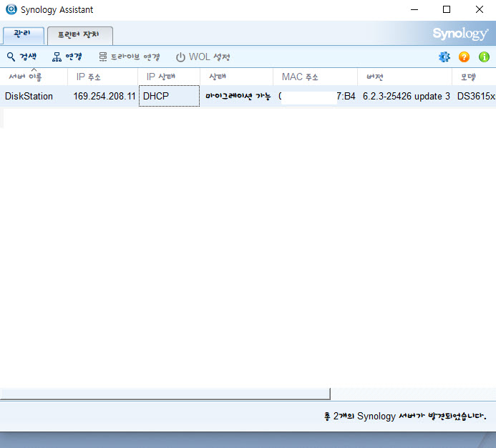Switch to the 관리 tab
496x448 pixels.
click(23, 34)
